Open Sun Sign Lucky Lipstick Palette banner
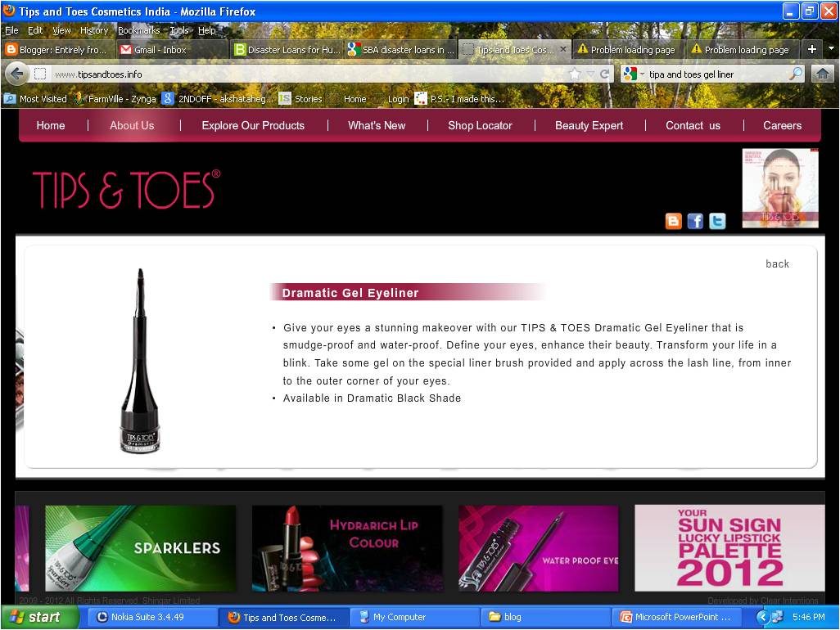 coord(729,548)
